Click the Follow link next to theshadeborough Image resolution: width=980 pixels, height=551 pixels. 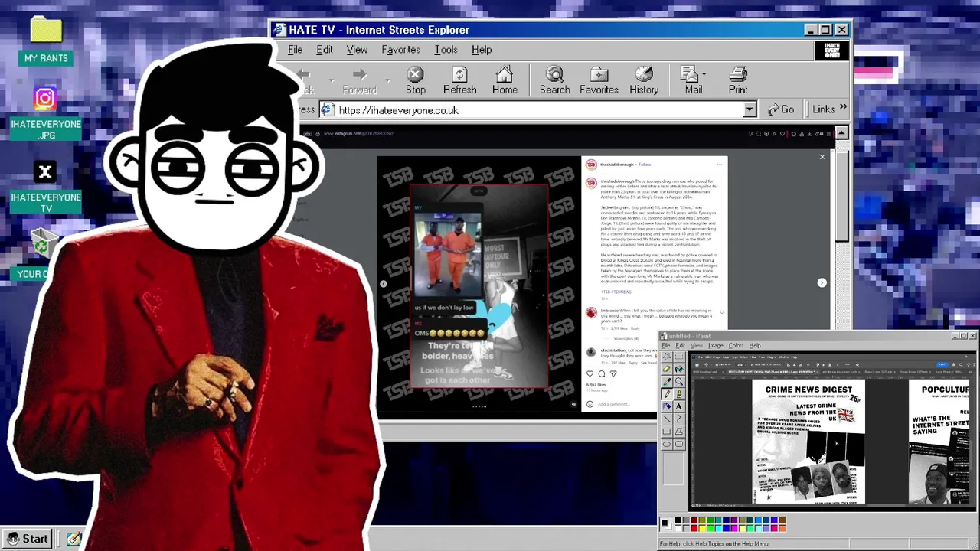pyautogui.click(x=645, y=165)
